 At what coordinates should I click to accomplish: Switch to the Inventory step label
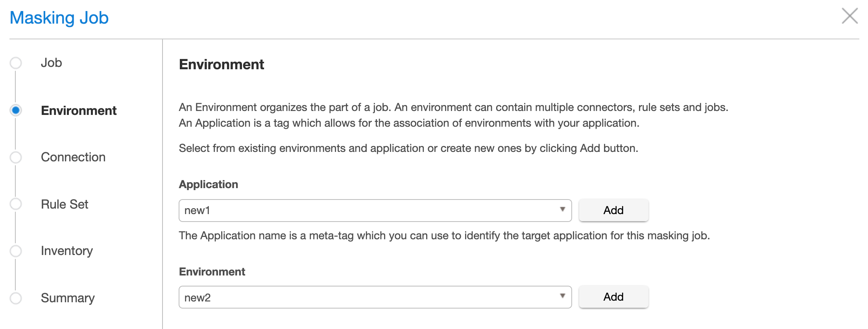tap(67, 251)
